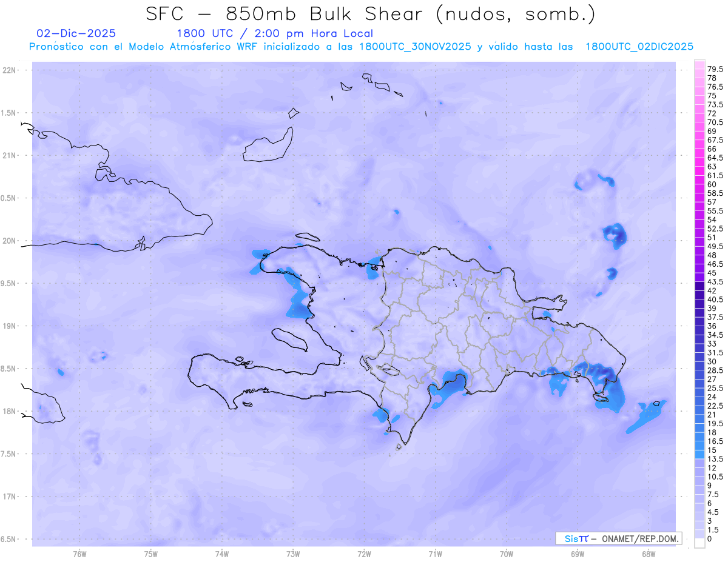Click legend value "58.5"
Viewport: 728px width, 562px height.
pos(715,193)
